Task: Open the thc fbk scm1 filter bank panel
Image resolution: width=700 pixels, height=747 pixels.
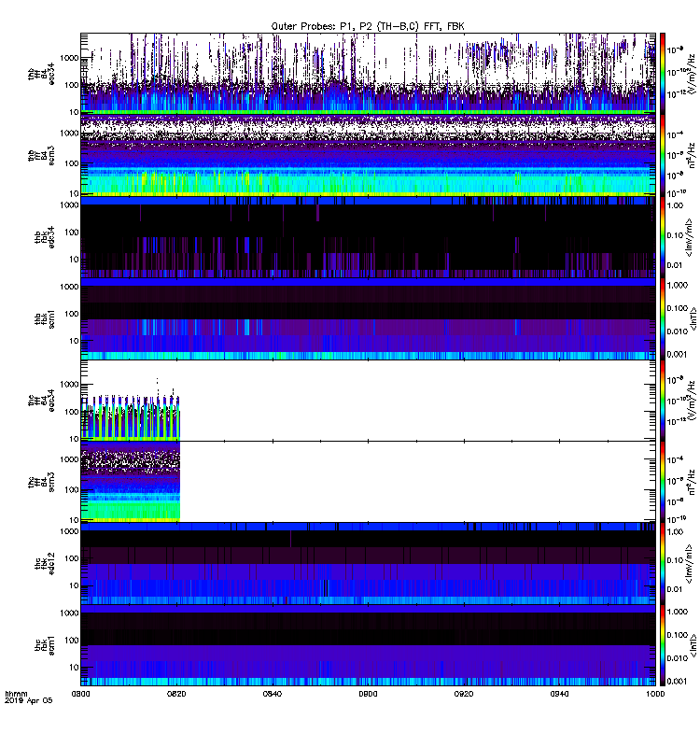Action: (x=368, y=645)
